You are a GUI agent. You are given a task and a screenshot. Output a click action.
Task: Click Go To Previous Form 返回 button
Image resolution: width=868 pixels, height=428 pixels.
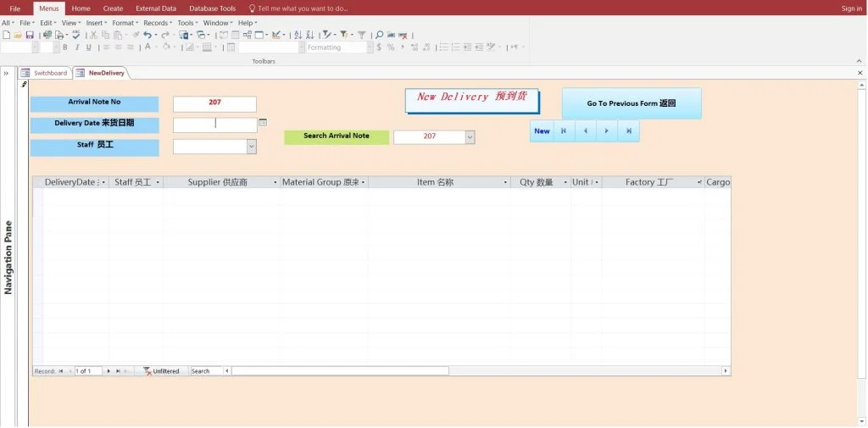pyautogui.click(x=631, y=103)
